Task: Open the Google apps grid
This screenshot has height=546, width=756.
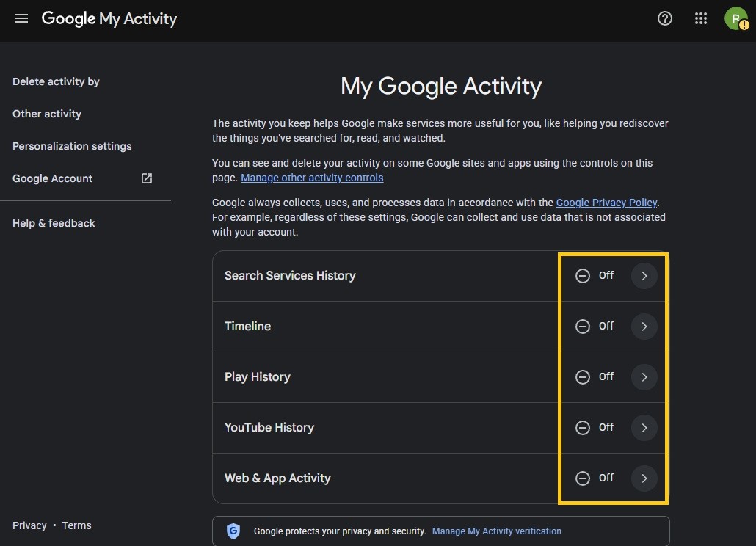Action: pyautogui.click(x=700, y=19)
